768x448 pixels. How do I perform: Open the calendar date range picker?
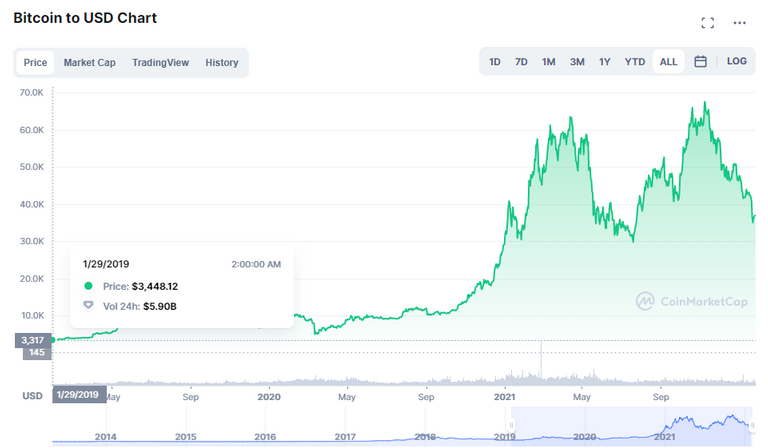point(700,62)
